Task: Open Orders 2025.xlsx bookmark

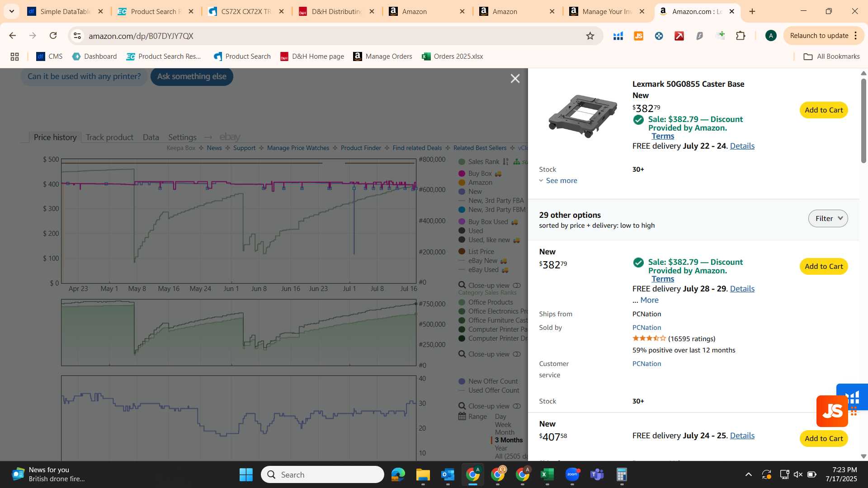Action: (x=452, y=56)
